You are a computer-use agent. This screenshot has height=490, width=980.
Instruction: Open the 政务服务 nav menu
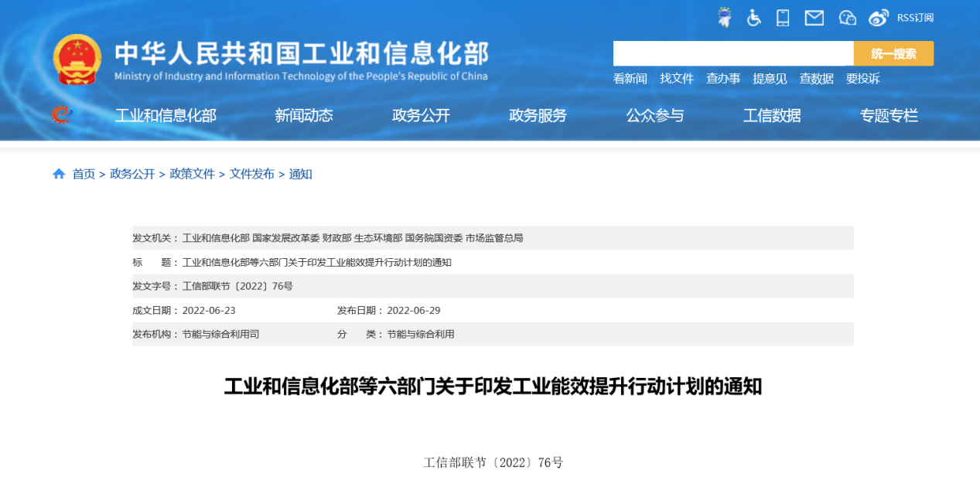click(538, 116)
